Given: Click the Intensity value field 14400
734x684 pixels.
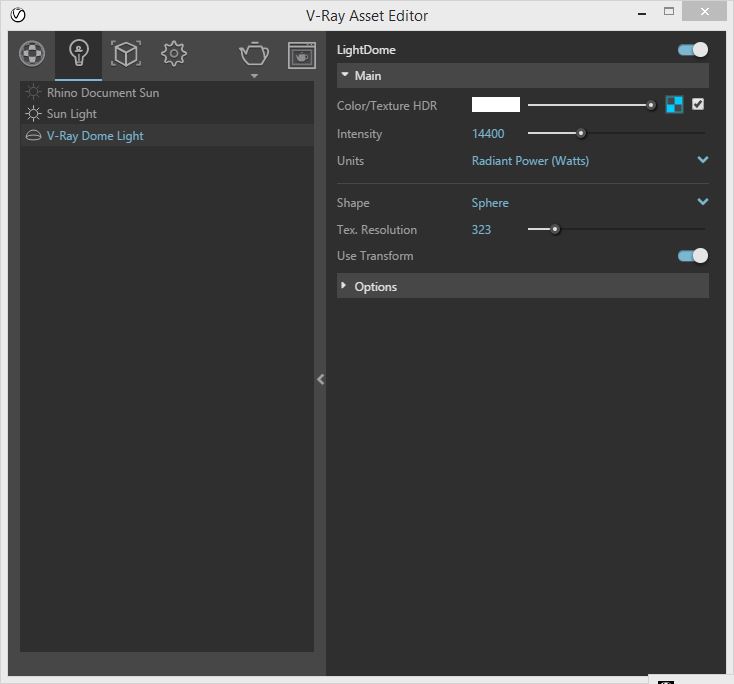Looking at the screenshot, I should (x=488, y=134).
